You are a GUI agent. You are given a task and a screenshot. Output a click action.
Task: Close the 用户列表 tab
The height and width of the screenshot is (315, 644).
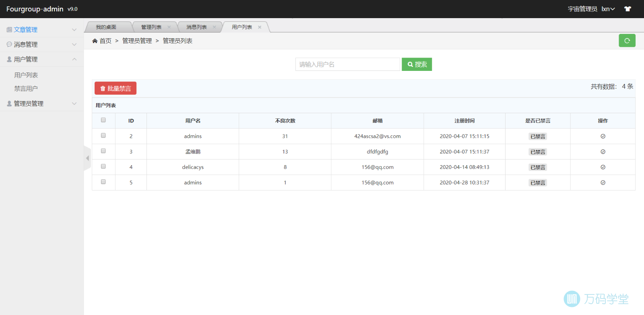[260, 27]
